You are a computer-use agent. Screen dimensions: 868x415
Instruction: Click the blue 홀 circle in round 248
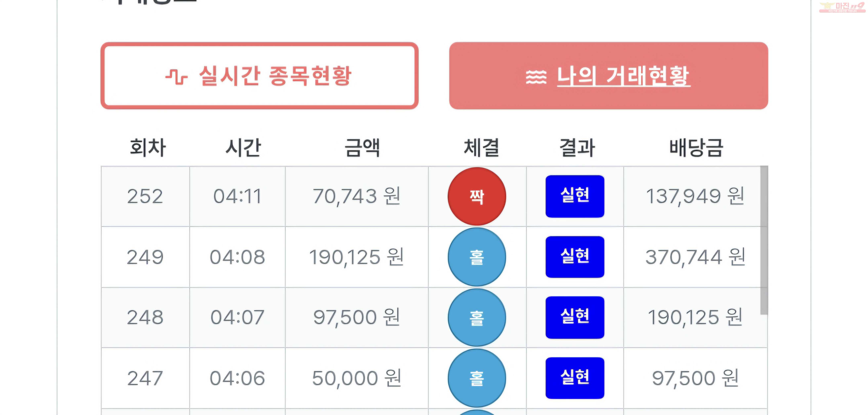pyautogui.click(x=476, y=317)
